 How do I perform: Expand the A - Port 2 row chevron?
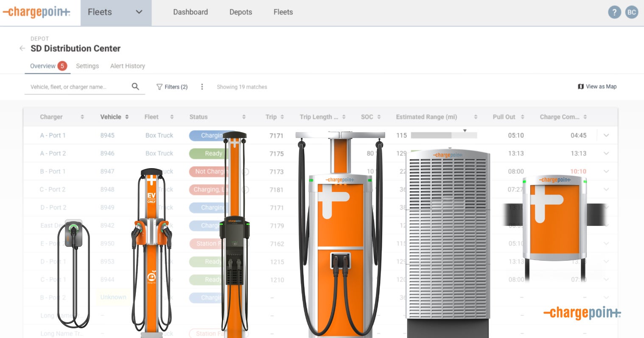click(x=606, y=153)
